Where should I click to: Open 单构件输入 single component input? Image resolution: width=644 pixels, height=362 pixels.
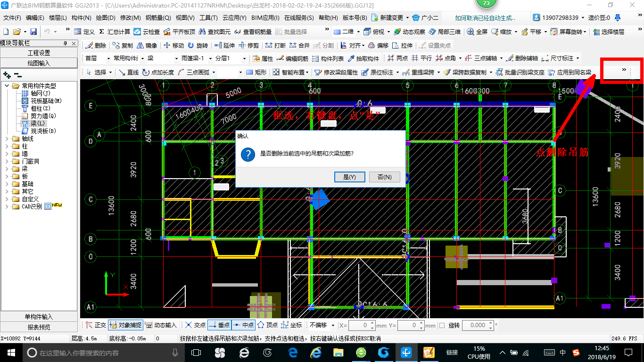[39, 317]
